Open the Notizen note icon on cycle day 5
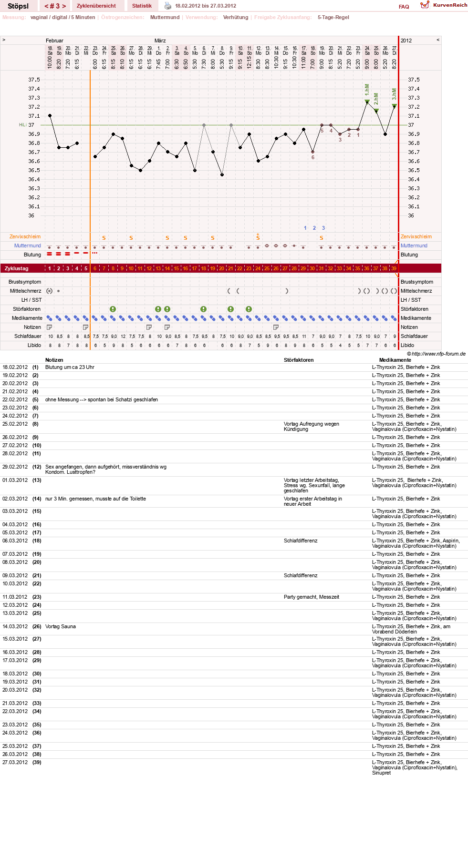 pos(86,327)
